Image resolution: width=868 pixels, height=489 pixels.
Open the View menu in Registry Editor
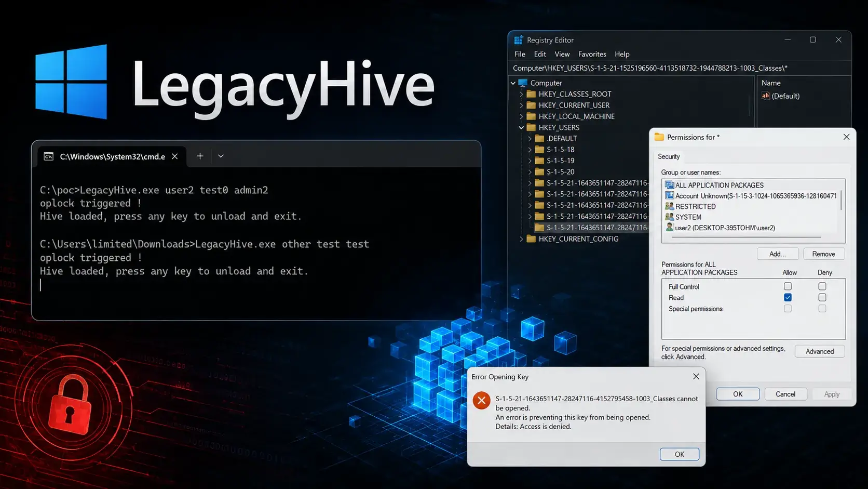click(562, 54)
